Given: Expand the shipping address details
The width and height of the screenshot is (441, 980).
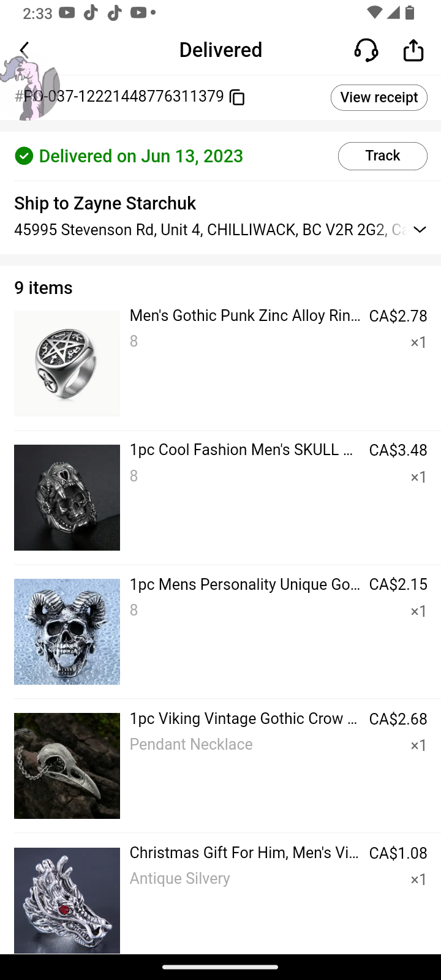Looking at the screenshot, I should click(x=420, y=230).
